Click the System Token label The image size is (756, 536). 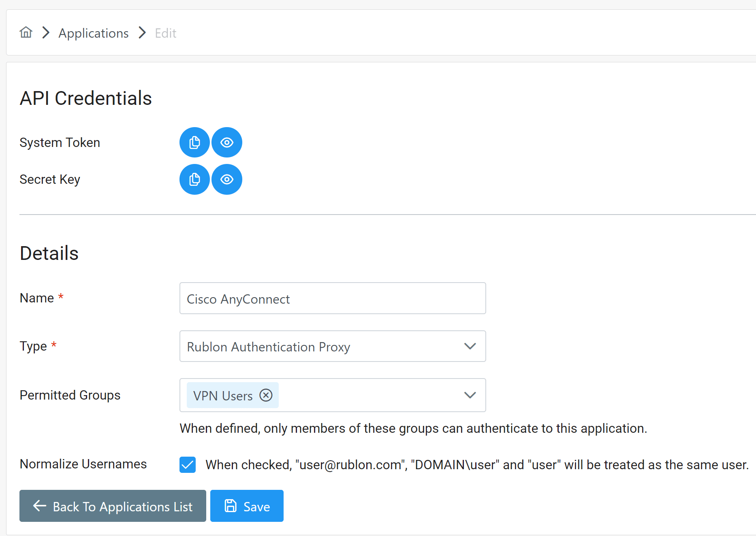coord(60,143)
